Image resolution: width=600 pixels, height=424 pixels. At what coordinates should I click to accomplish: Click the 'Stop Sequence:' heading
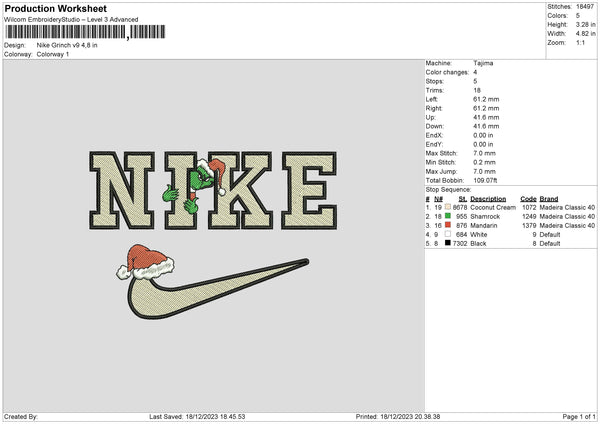click(448, 189)
